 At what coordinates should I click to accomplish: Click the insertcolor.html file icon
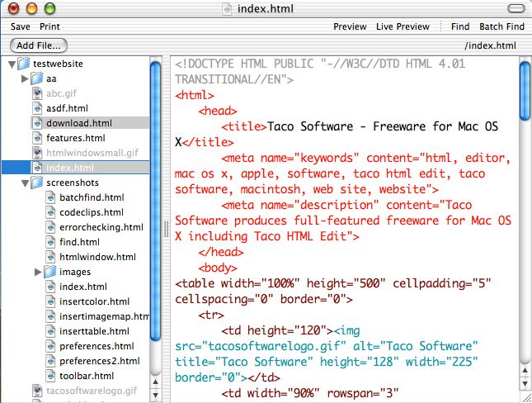pyautogui.click(x=50, y=301)
